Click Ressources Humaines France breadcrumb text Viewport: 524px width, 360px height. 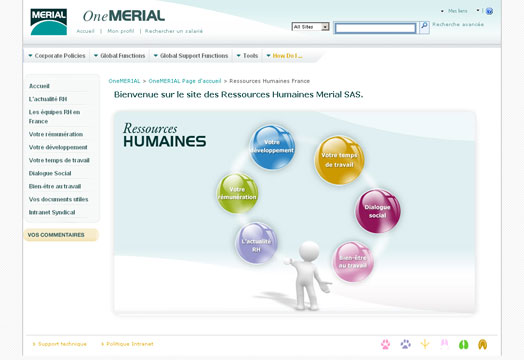click(x=270, y=81)
